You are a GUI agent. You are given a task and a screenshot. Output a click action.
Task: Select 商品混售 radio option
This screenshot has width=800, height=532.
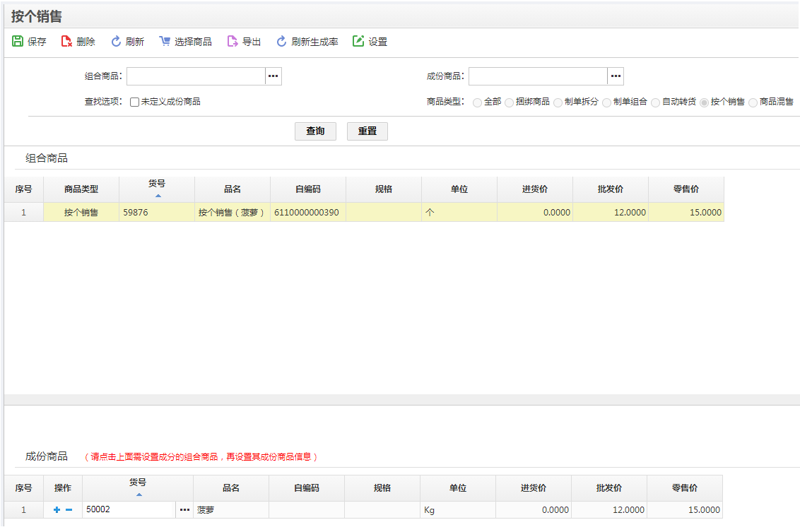753,102
